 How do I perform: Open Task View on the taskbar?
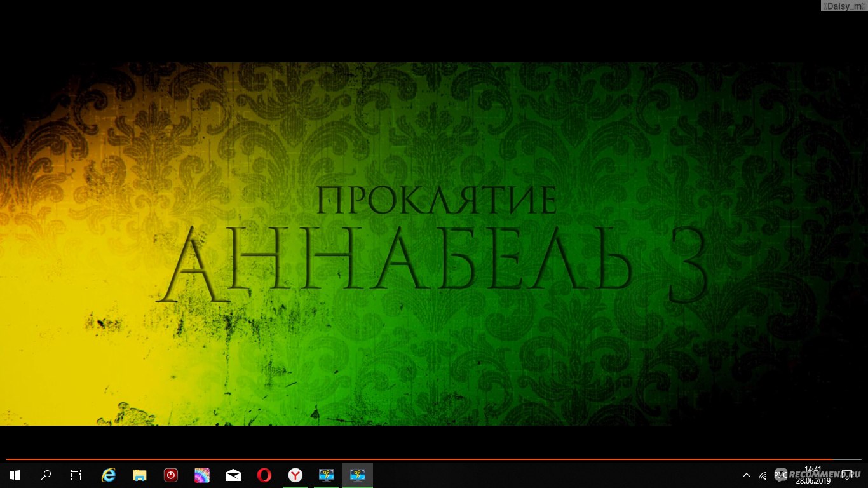point(76,475)
